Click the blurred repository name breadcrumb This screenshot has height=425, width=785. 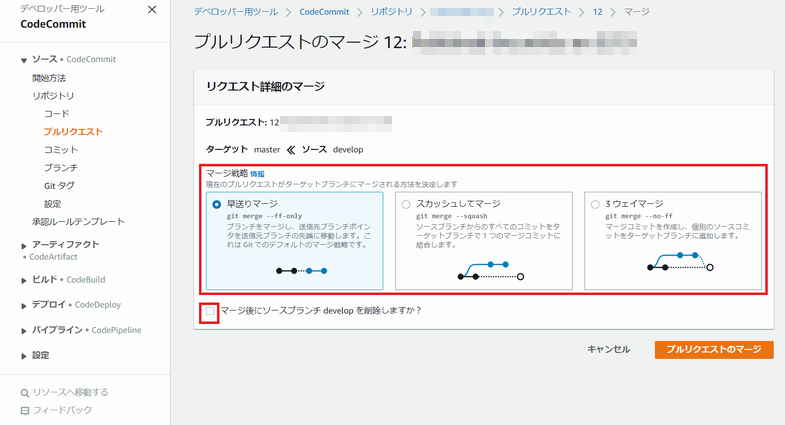462,12
